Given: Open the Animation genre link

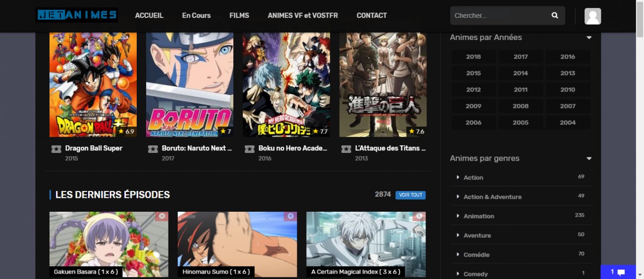Looking at the screenshot, I should coord(479,216).
